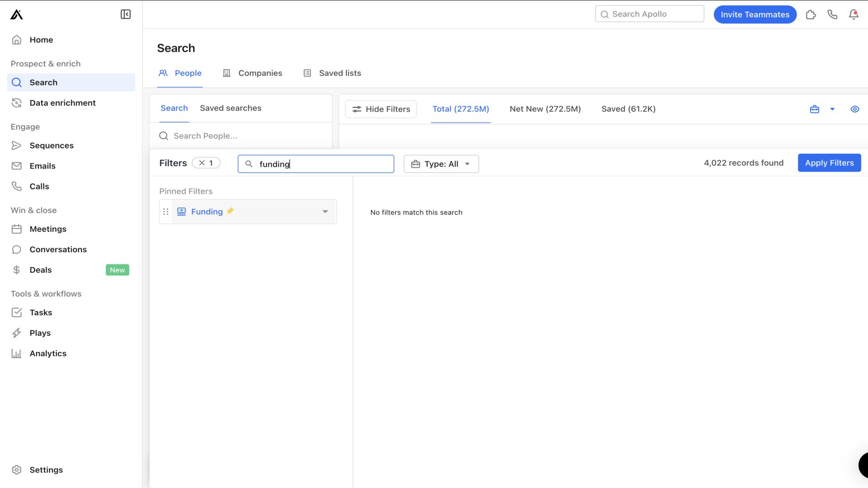Open the extensions puzzle icon
The height and width of the screenshot is (488, 868).
click(811, 14)
